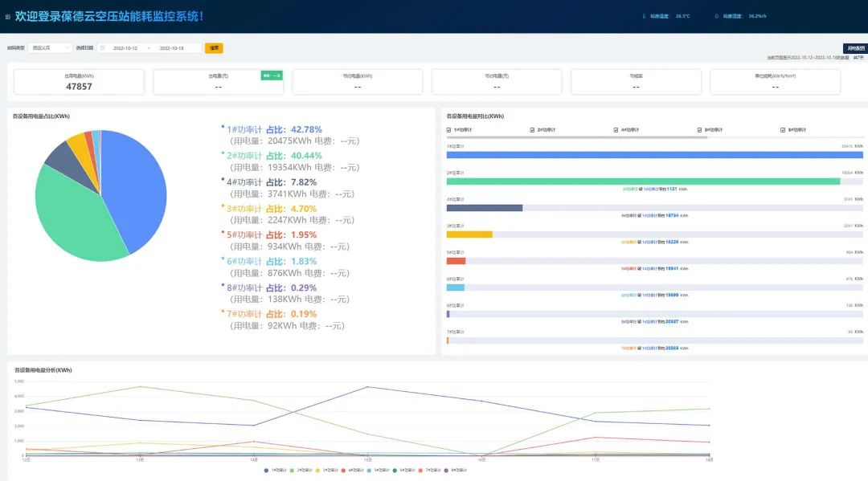Toggle the sidebar menu icon beside the title
Viewport: 868px width, 481px height.
(x=8, y=16)
